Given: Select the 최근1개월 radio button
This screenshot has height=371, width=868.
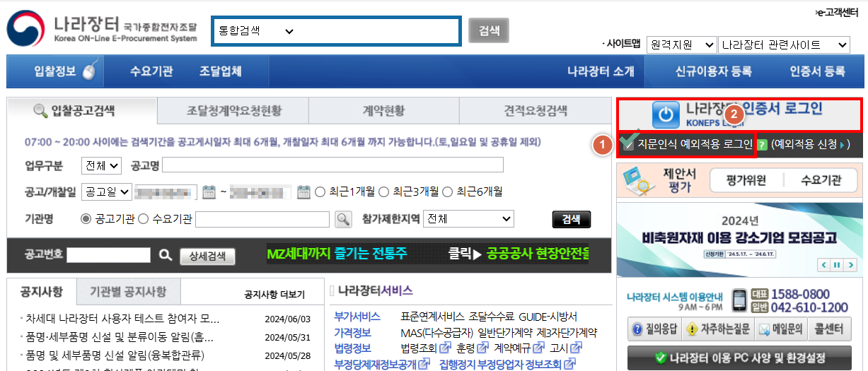Looking at the screenshot, I should point(320,192).
